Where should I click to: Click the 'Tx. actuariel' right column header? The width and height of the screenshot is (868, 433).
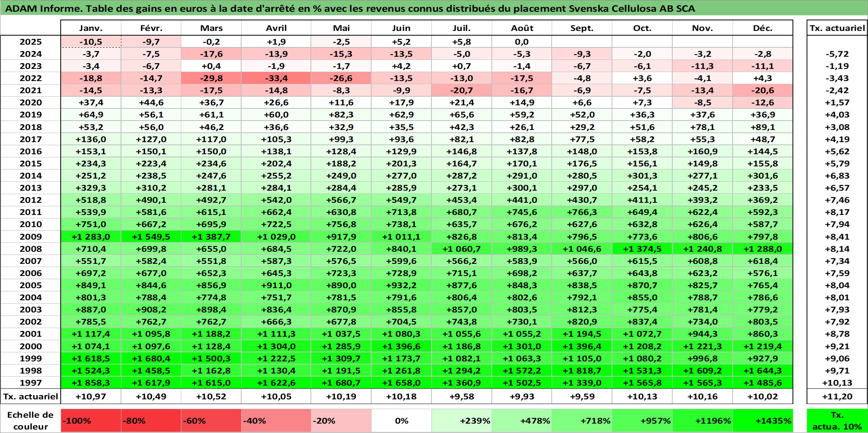pyautogui.click(x=837, y=28)
